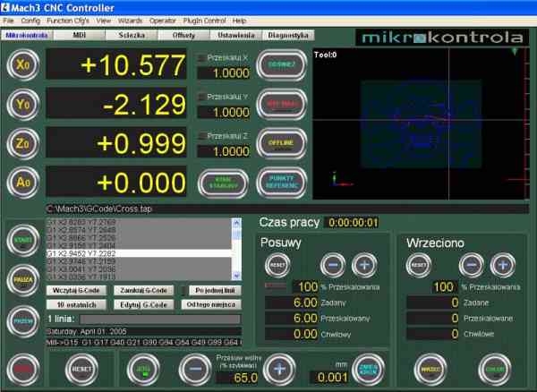Zero the A axis with A0 button
Viewport: 537px width, 392px height.
(x=23, y=183)
